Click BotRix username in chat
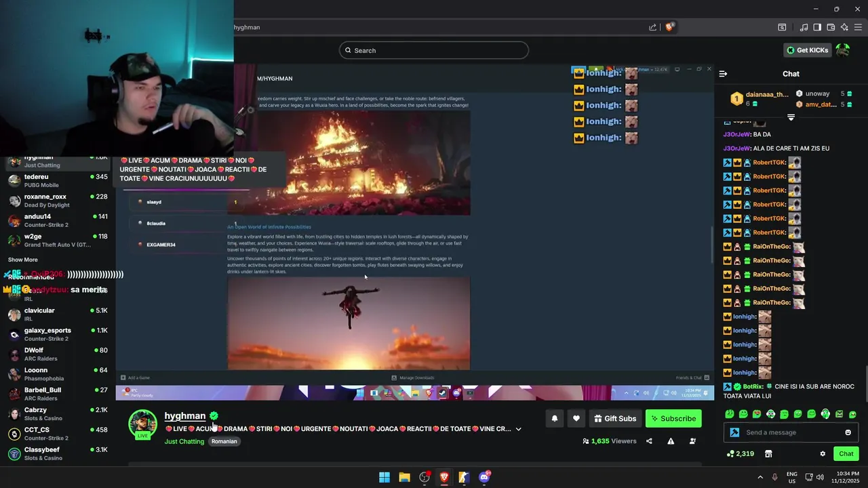The image size is (868, 488). click(x=753, y=386)
